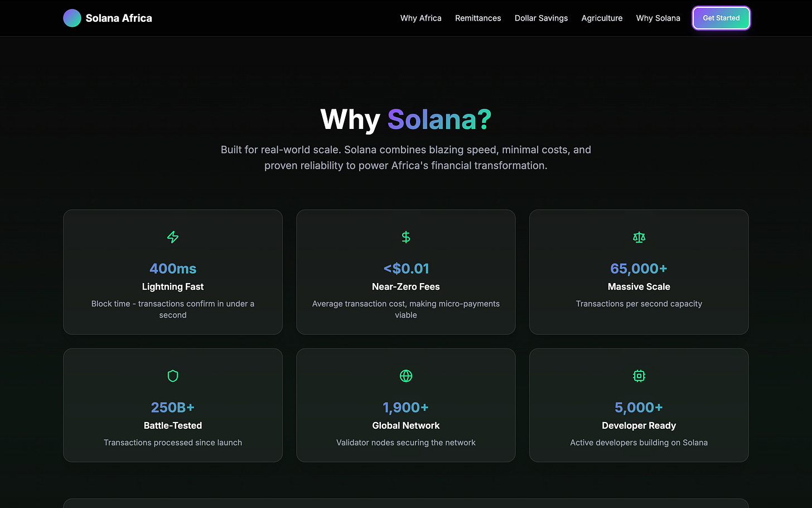Click the lightning bolt icon in Lightning Fast card
The width and height of the screenshot is (812, 508).
(x=173, y=237)
